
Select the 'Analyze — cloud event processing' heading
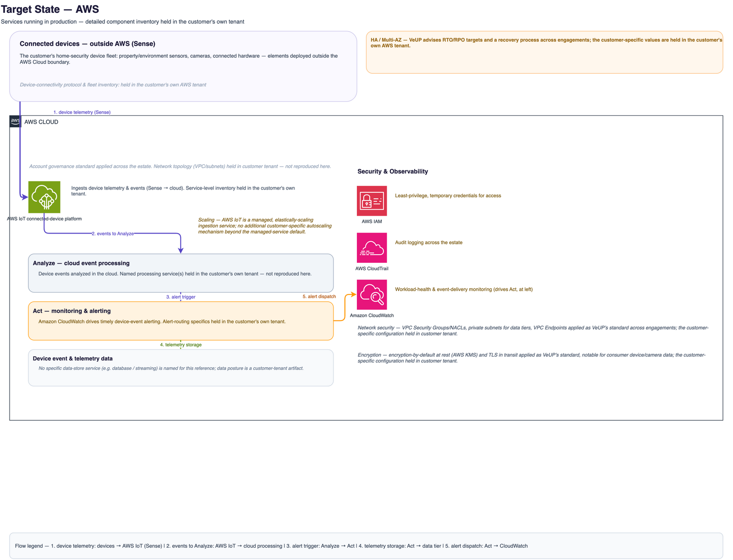81,263
